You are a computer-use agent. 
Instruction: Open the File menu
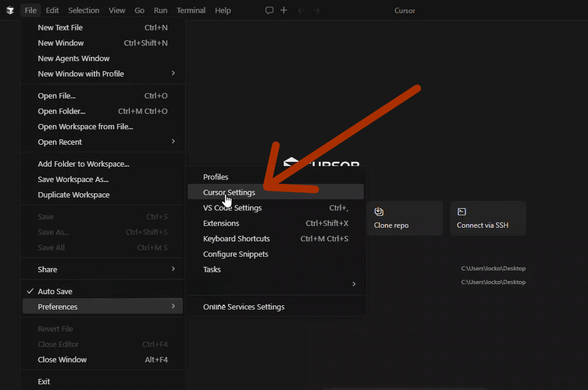pyautogui.click(x=31, y=10)
